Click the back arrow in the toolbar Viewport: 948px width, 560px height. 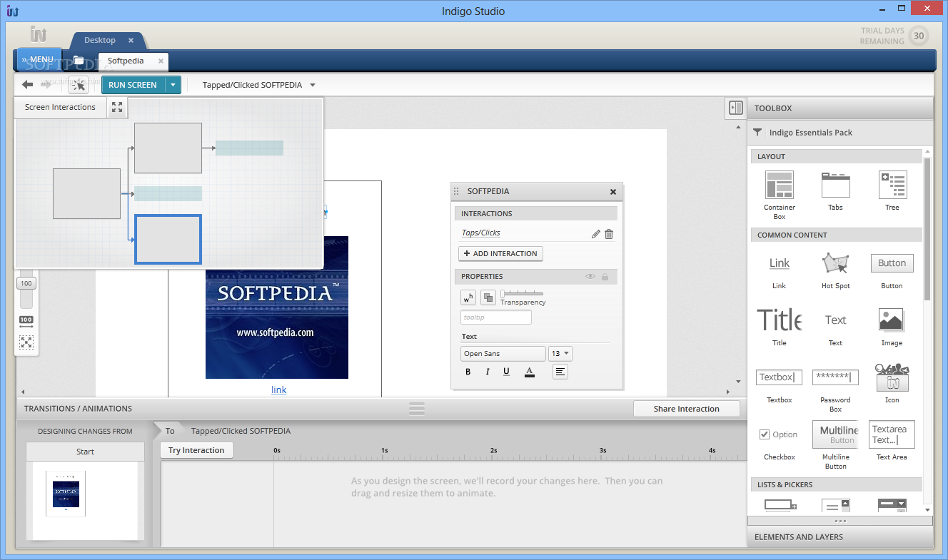click(x=28, y=85)
